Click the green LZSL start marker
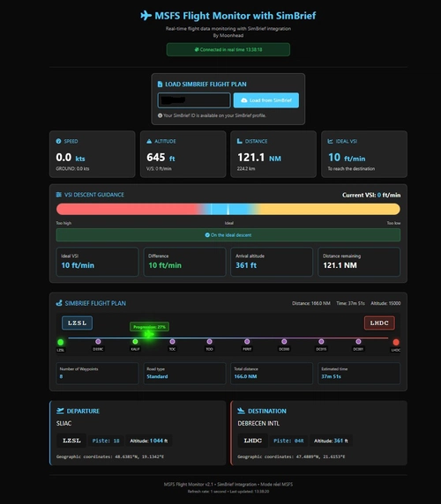The height and width of the screenshot is (504, 441). point(61,342)
